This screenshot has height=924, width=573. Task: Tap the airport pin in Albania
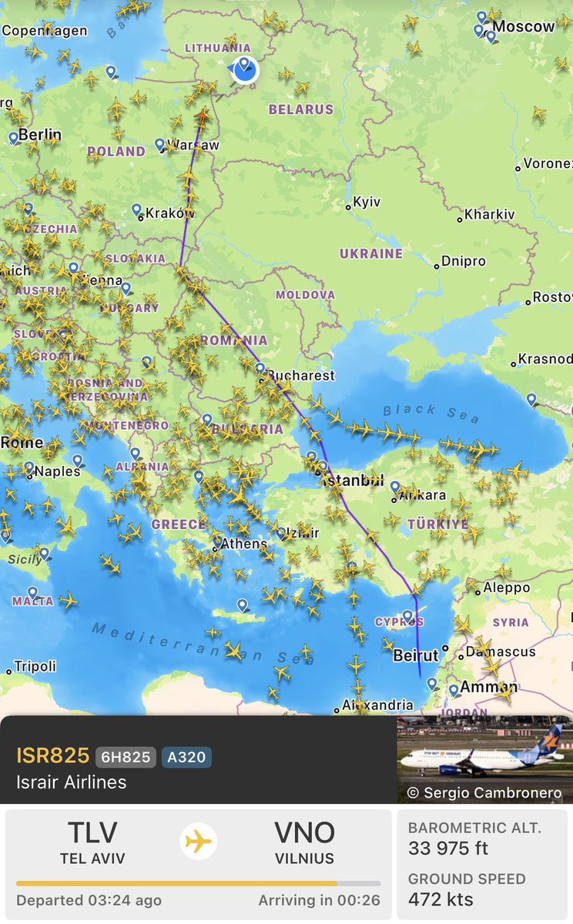click(x=135, y=454)
